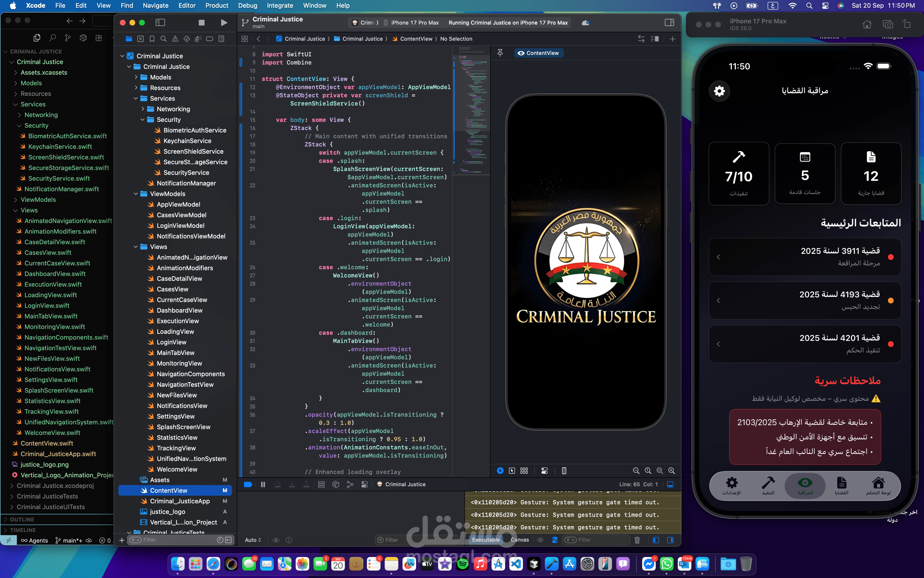The image size is (924, 578).
Task: Switch canvas to Selectable preview mode
Action: [x=512, y=471]
